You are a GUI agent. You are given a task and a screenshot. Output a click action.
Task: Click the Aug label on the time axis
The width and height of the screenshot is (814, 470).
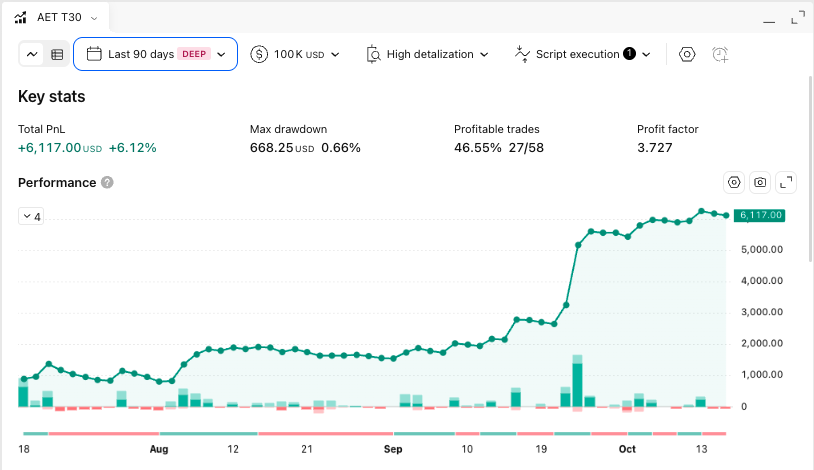(159, 449)
